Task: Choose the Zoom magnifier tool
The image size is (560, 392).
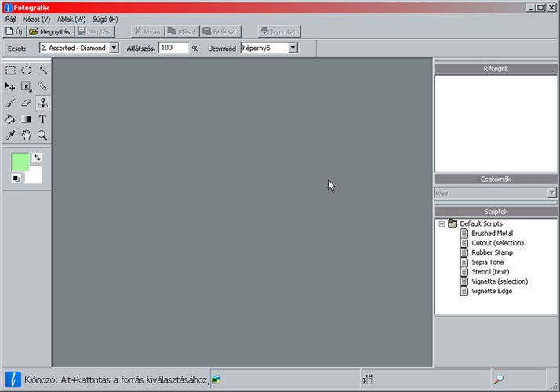Action: point(42,135)
